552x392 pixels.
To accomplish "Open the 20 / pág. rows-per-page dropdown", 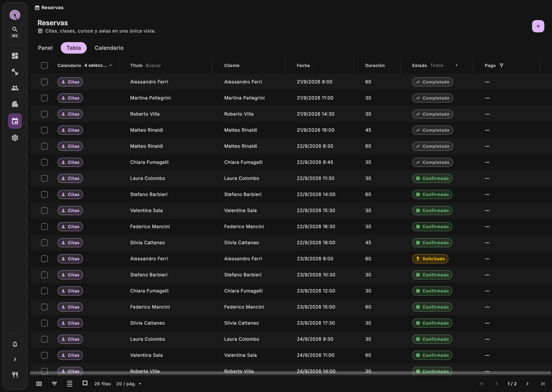I will (129, 384).
